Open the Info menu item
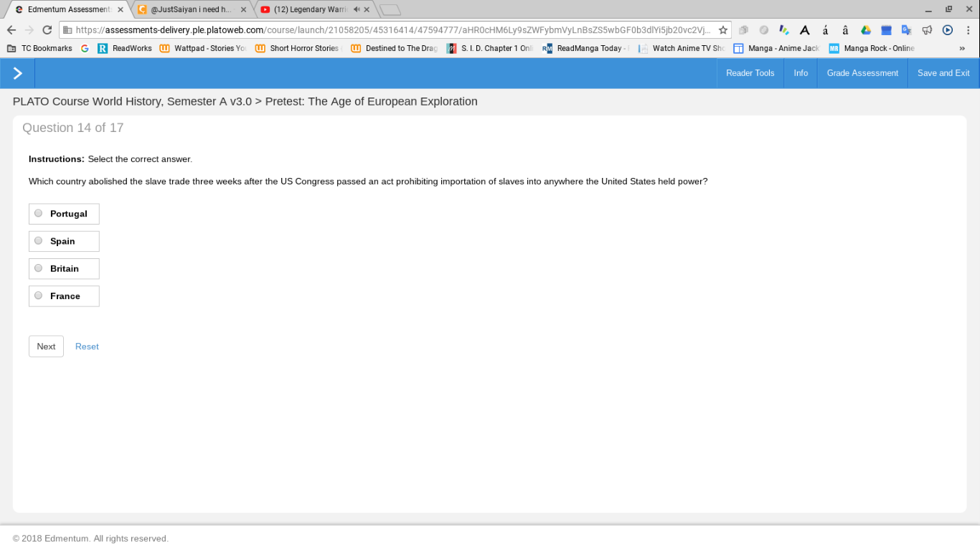This screenshot has height=551, width=980. coord(801,73)
